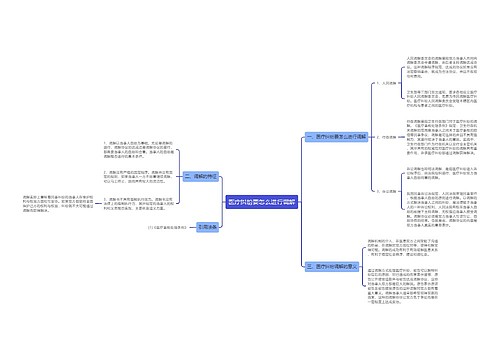The width and height of the screenshot is (500, 360).
Task: Click the feature note numbered 3、under 调解的特征
Action: tap(139, 204)
